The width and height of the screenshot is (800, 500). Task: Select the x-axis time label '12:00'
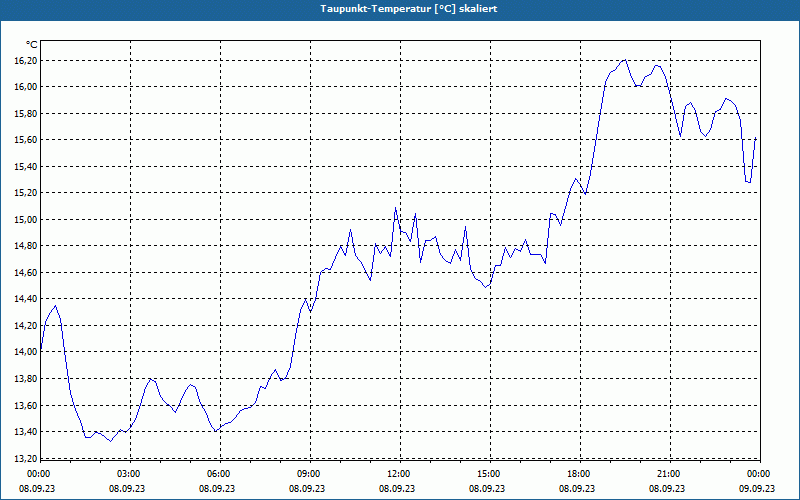pos(399,474)
